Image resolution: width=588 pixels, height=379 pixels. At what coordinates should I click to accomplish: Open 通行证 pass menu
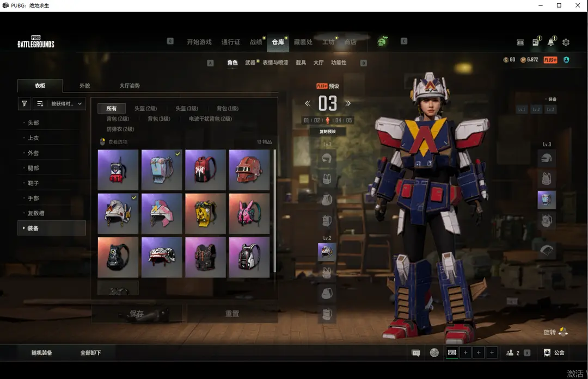(231, 42)
